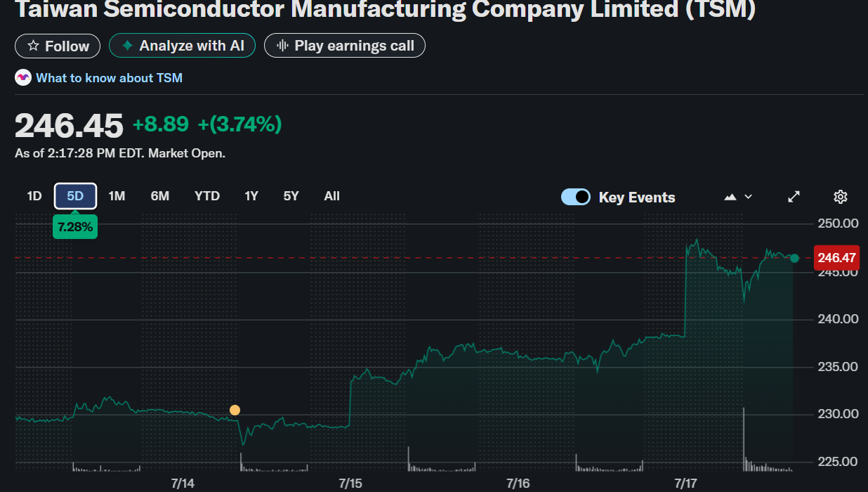Click the 7/15 date label
868x492 pixels.
[x=350, y=484]
